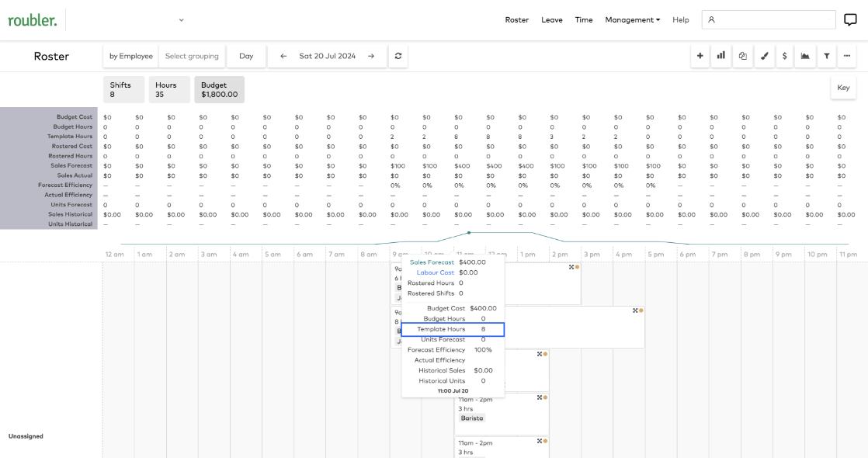The width and height of the screenshot is (868, 458).
Task: Click the Rostered Cost row label
Action: tap(72, 146)
